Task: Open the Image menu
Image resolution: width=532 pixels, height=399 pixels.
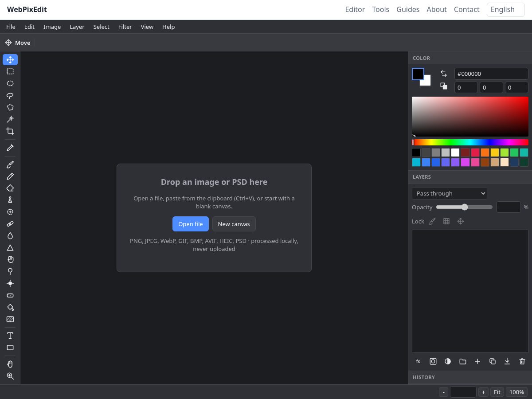Action: tap(52, 27)
